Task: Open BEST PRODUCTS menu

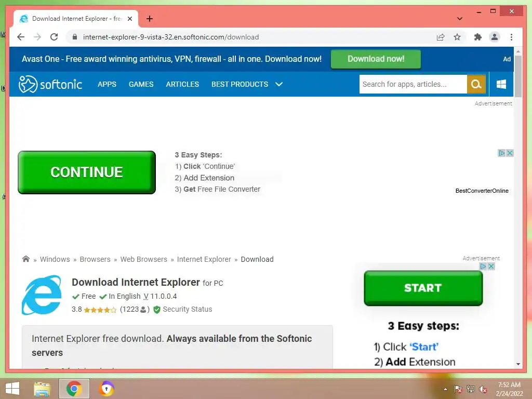Action: tap(240, 84)
